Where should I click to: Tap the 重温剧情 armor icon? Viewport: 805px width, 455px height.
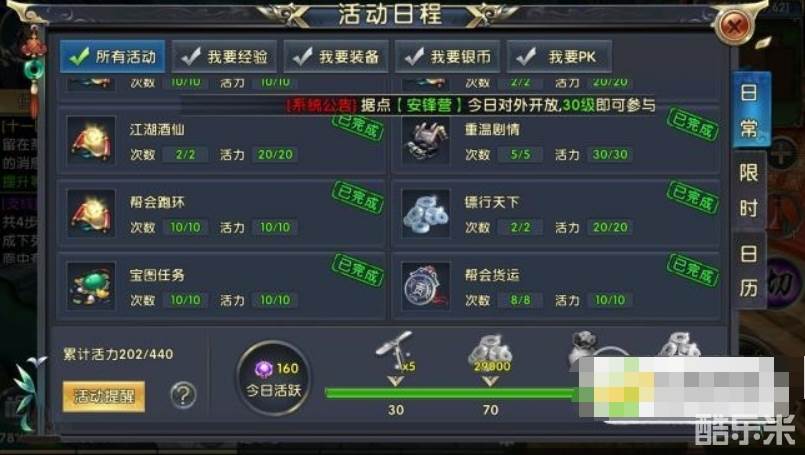[x=426, y=140]
